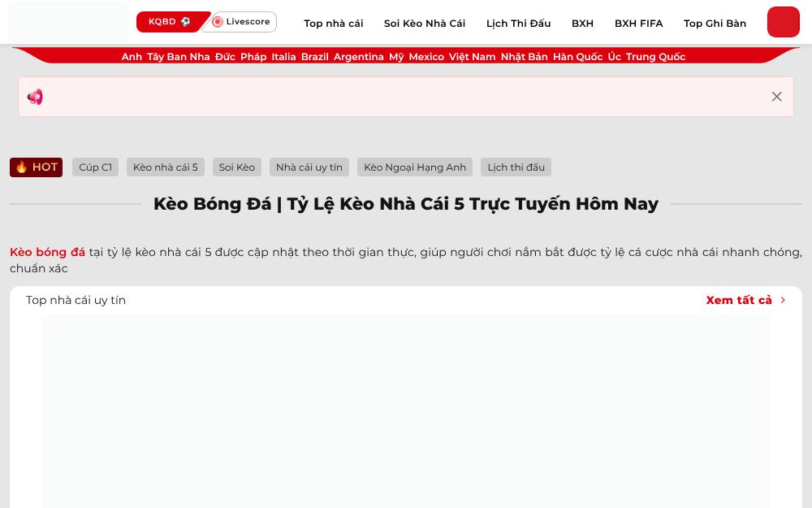This screenshot has height=508, width=812.
Task: Dismiss the announcement banner with X
Action: point(776,97)
